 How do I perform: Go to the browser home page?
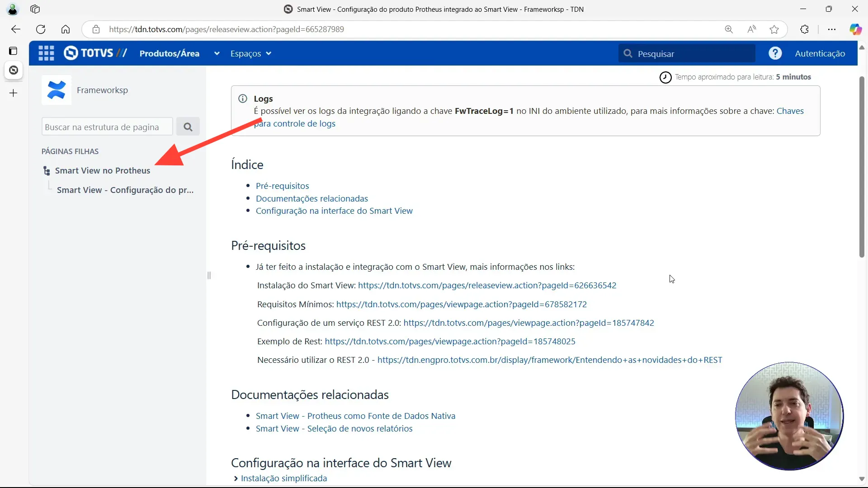(x=66, y=29)
